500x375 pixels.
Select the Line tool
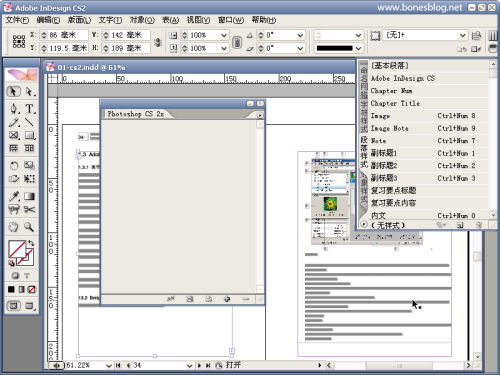point(29,122)
